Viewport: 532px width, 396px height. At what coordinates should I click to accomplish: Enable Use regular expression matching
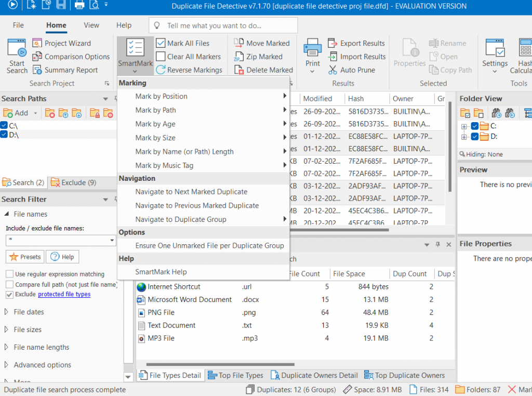click(x=9, y=274)
